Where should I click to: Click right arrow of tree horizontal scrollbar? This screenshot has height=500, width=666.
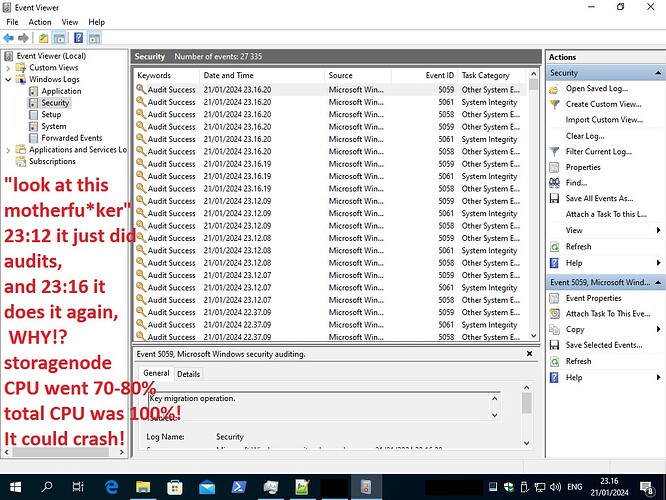click(121, 452)
